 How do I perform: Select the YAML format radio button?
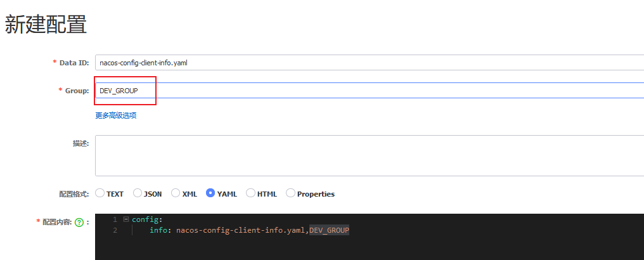(210, 193)
